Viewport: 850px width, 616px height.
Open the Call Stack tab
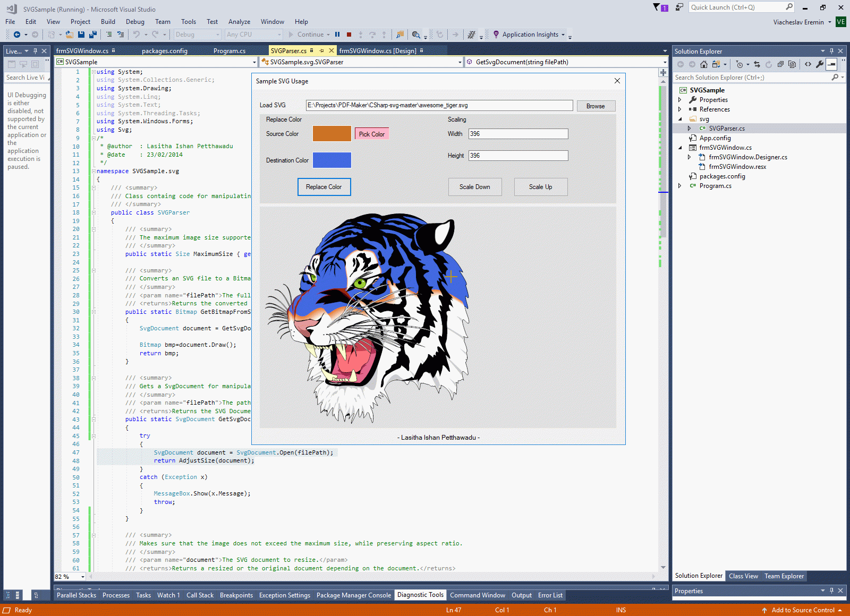click(x=200, y=595)
